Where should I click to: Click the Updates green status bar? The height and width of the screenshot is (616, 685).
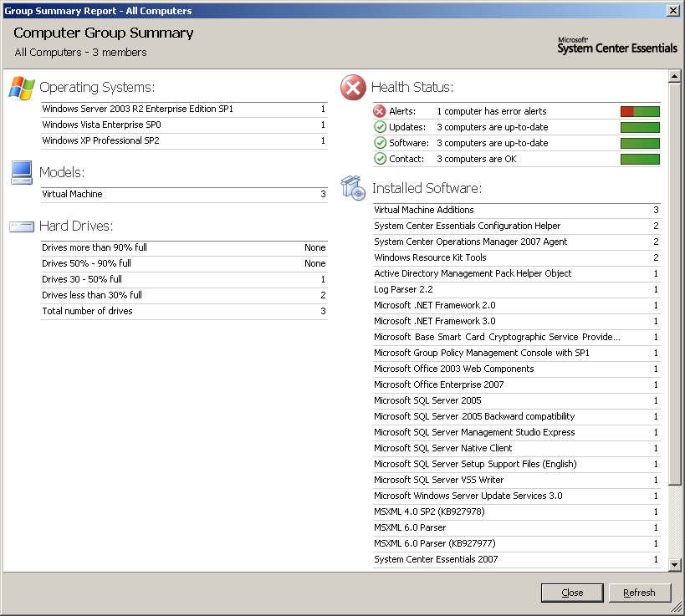coord(640,128)
